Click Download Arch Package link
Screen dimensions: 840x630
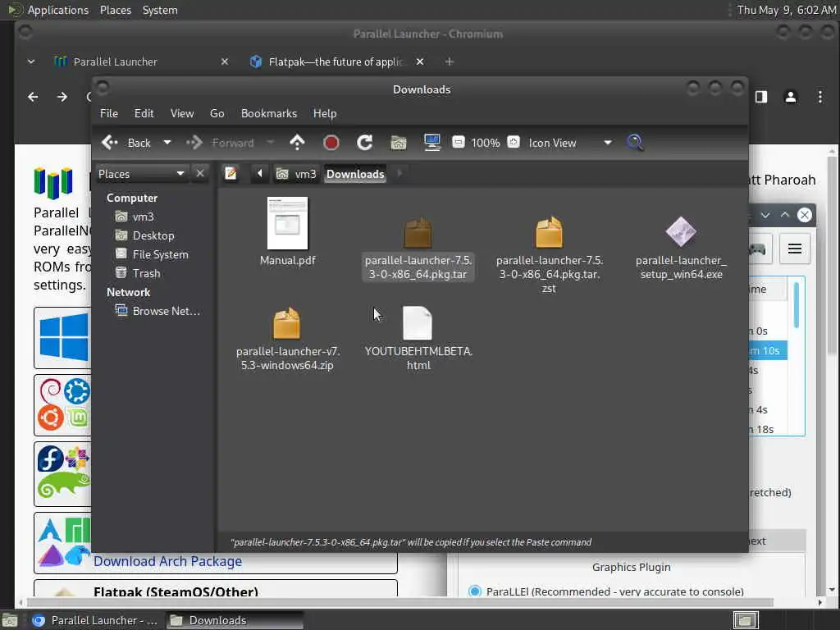tap(167, 561)
